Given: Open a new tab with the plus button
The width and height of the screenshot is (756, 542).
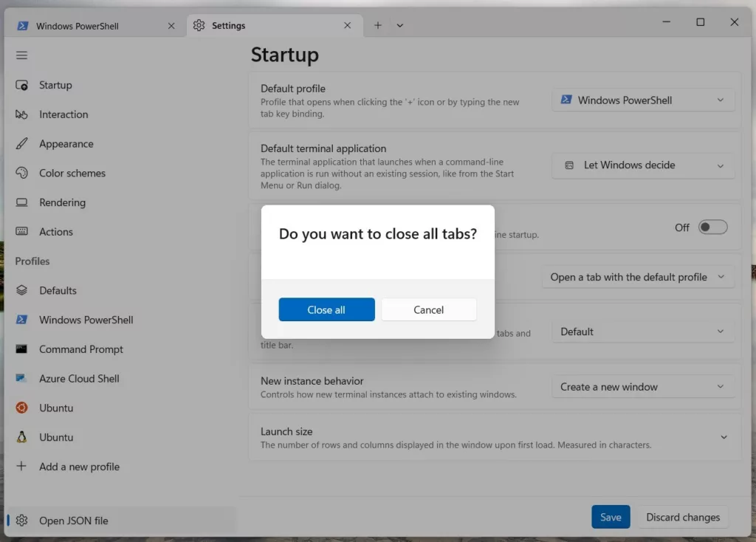Looking at the screenshot, I should click(378, 26).
